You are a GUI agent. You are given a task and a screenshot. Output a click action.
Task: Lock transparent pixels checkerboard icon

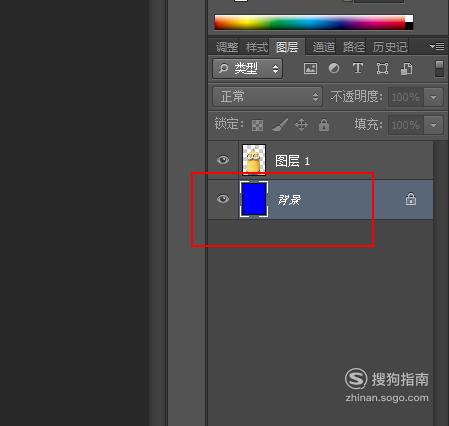pos(257,125)
